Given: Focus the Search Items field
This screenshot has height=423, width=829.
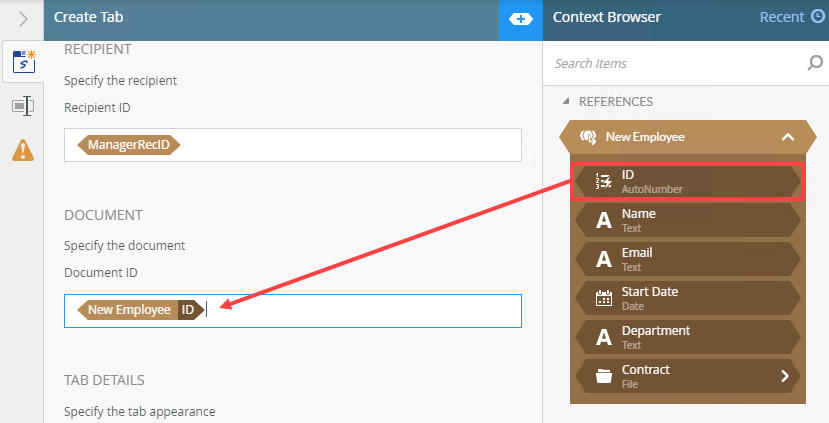Looking at the screenshot, I should (675, 63).
